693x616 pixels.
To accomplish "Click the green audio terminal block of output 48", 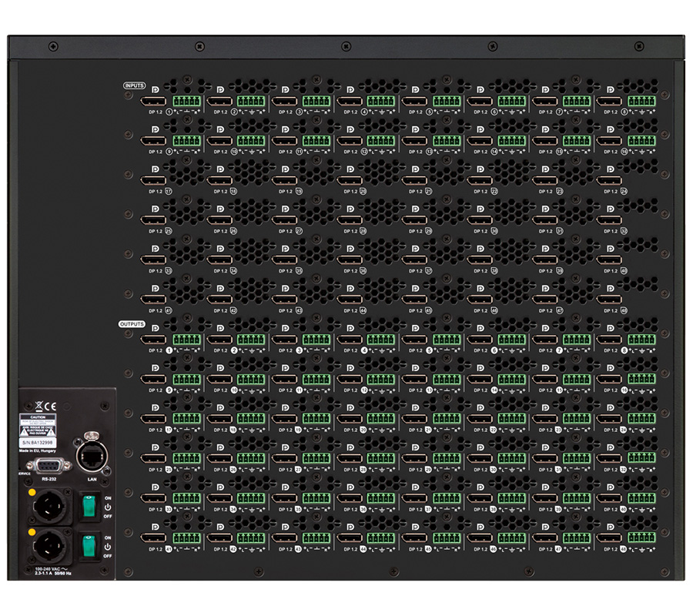I will pyautogui.click(x=641, y=538).
